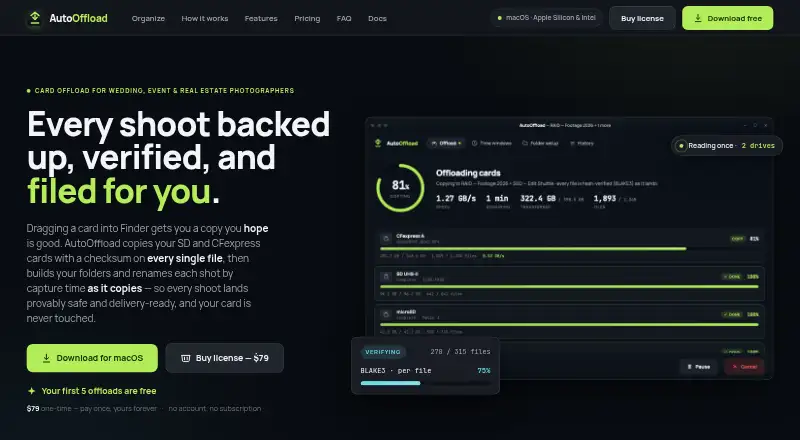Click 'Your first 5 offloads are free' text
The height and width of the screenshot is (440, 800).
[99, 391]
